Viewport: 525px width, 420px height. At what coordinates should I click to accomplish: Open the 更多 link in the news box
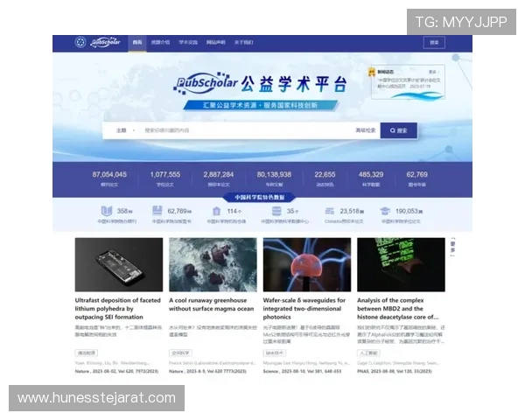click(433, 72)
